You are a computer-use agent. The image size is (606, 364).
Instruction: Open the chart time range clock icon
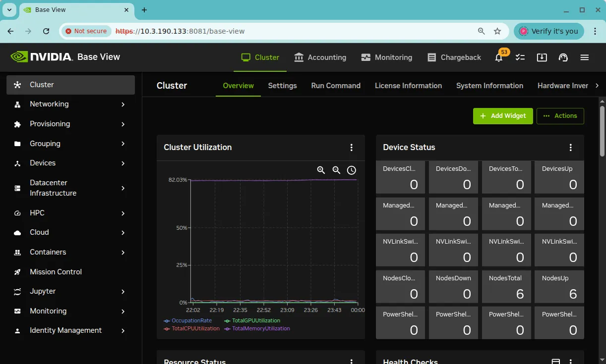[x=352, y=170]
